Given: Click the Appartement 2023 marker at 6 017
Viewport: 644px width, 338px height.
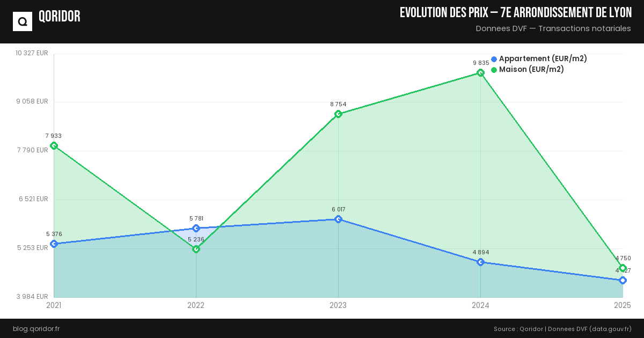Looking at the screenshot, I should [x=338, y=219].
